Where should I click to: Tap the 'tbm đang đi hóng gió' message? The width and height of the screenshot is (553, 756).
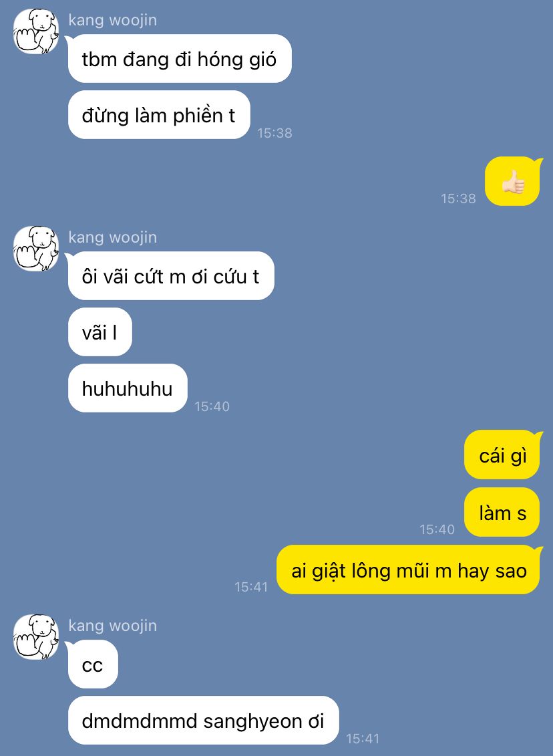(x=180, y=59)
